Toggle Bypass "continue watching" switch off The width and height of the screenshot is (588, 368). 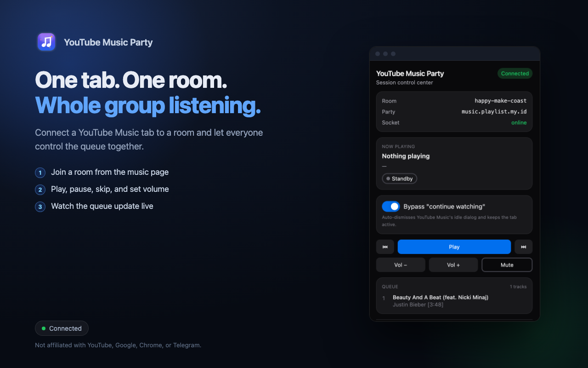tap(391, 207)
